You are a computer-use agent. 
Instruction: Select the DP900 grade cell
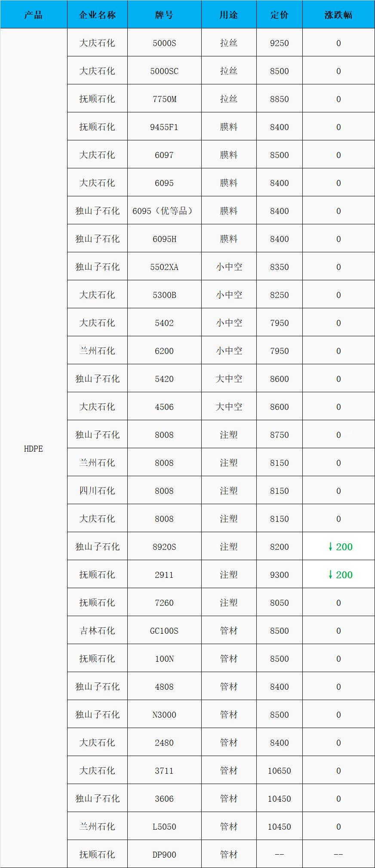164,855
